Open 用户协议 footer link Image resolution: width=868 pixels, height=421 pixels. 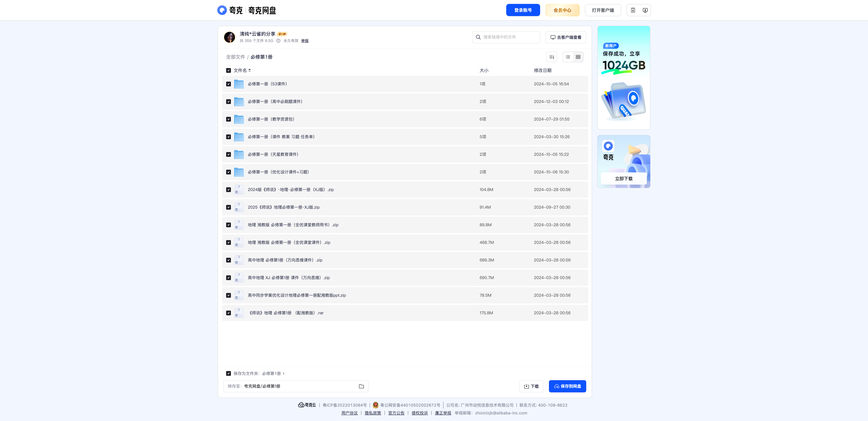click(x=349, y=413)
